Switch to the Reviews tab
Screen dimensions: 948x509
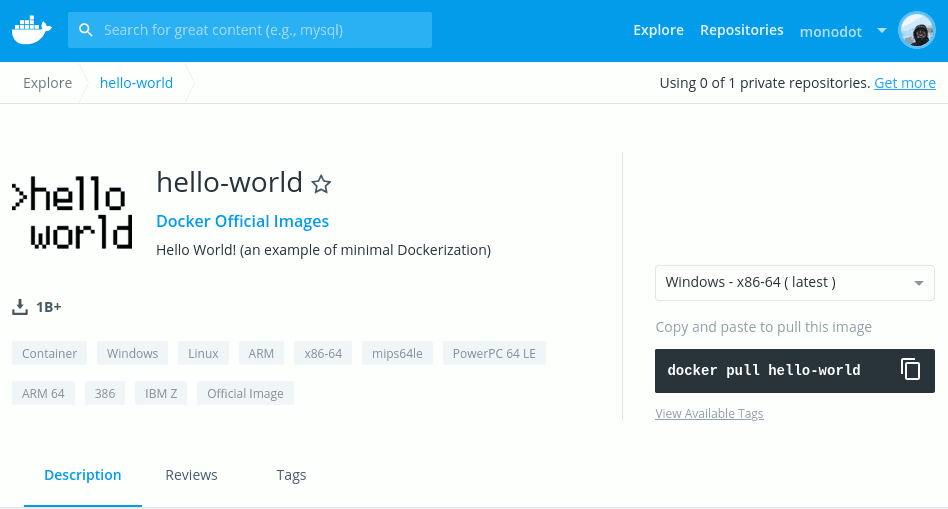point(191,475)
